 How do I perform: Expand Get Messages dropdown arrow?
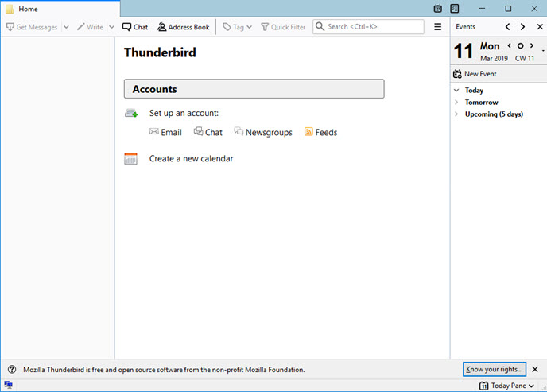click(x=66, y=27)
